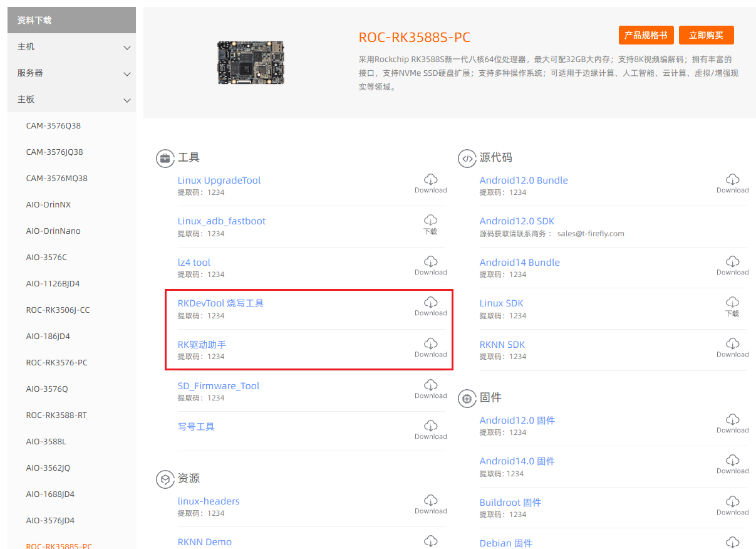
Task: Click download icon for RK驱动助手
Action: [431, 344]
